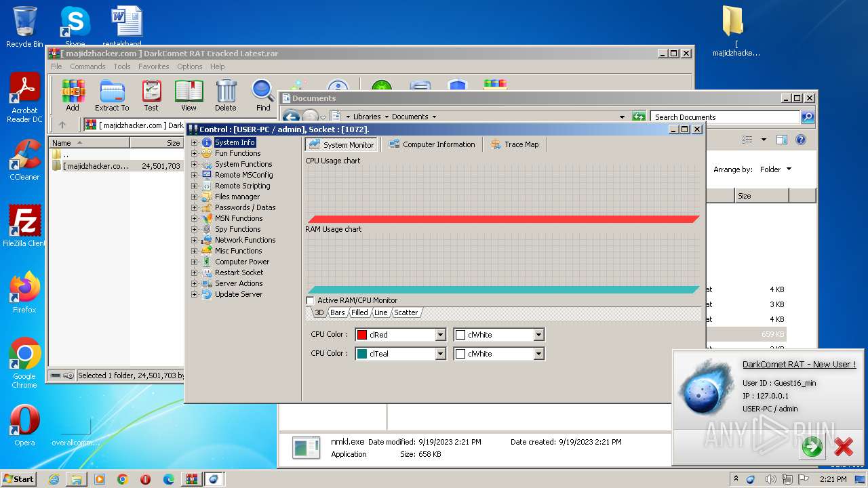868x488 pixels.
Task: Open Arrange by Folder dropdown
Action: (x=775, y=169)
